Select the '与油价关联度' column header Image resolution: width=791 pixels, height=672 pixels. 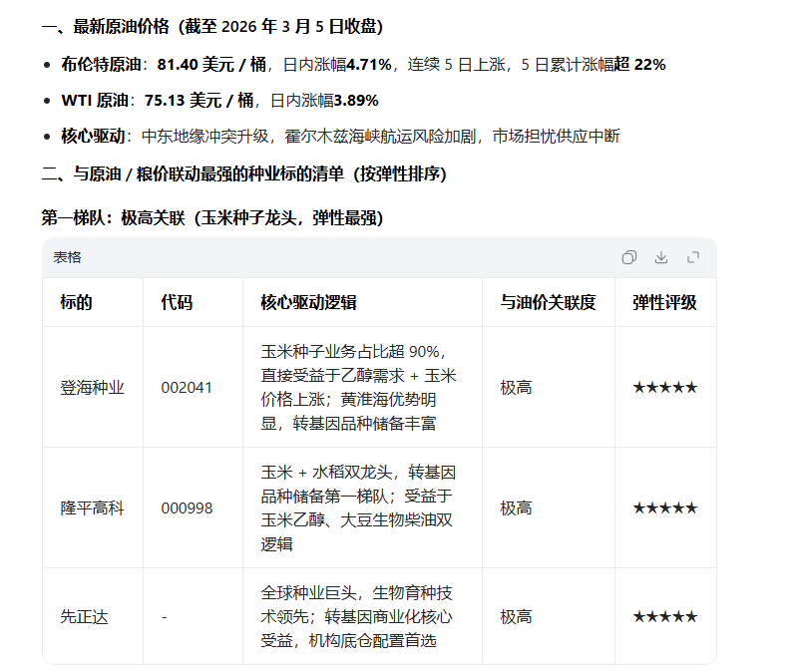point(548,302)
